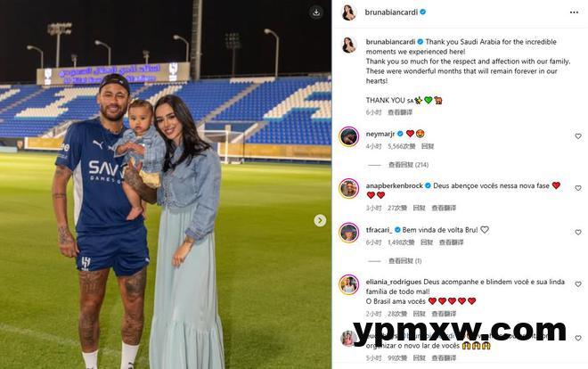View 5,566 likes on neymarjr comment
This screenshot has width=588, height=369.
coord(402,146)
